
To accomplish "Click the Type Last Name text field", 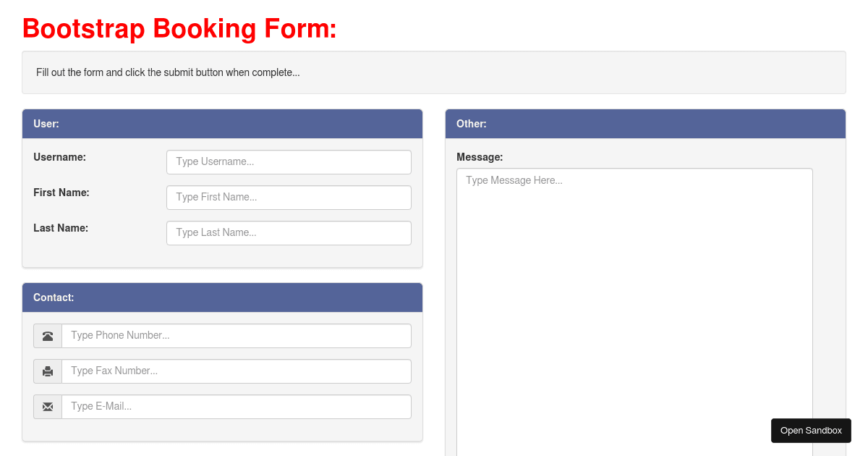I will (289, 232).
